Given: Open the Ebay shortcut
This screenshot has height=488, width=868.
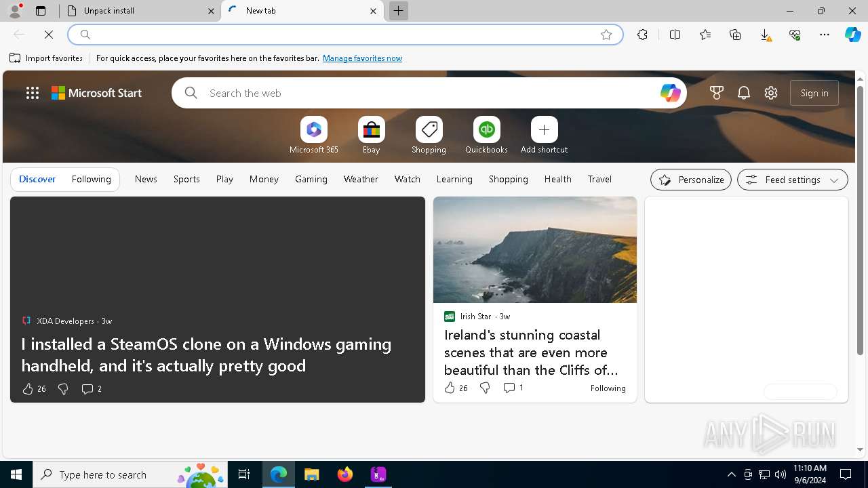Looking at the screenshot, I should (x=371, y=135).
